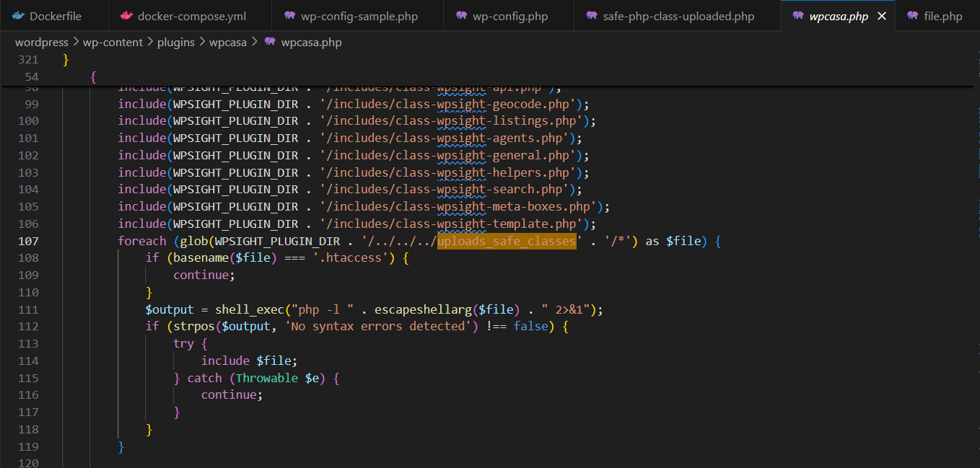The width and height of the screenshot is (980, 468).
Task: Open the plugins breadcrumb segment
Action: 175,43
